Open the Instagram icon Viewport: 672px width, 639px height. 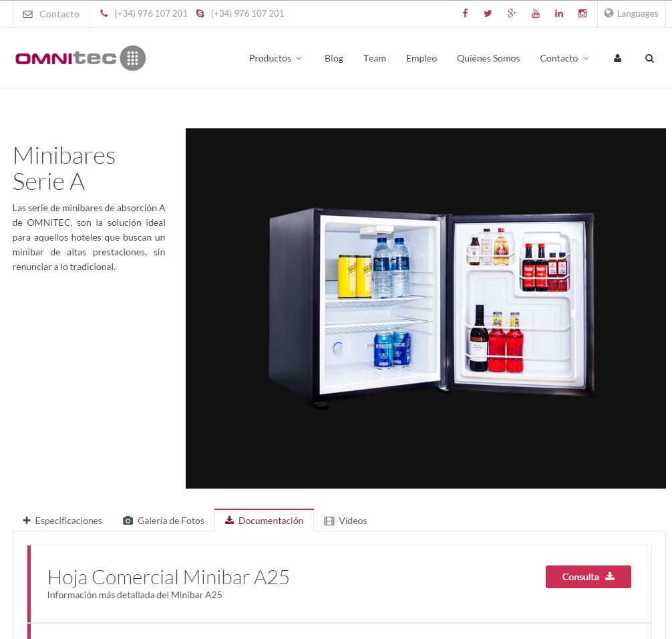point(582,13)
